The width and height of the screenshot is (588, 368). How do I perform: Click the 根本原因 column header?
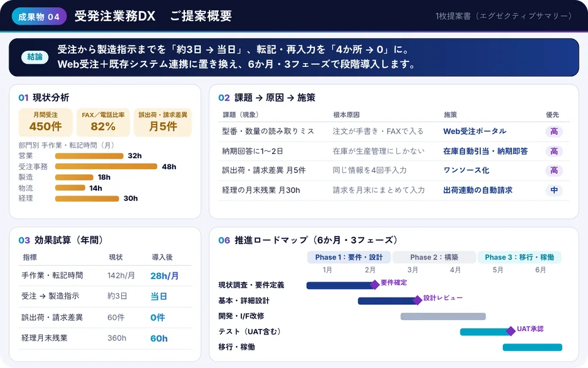coord(346,115)
